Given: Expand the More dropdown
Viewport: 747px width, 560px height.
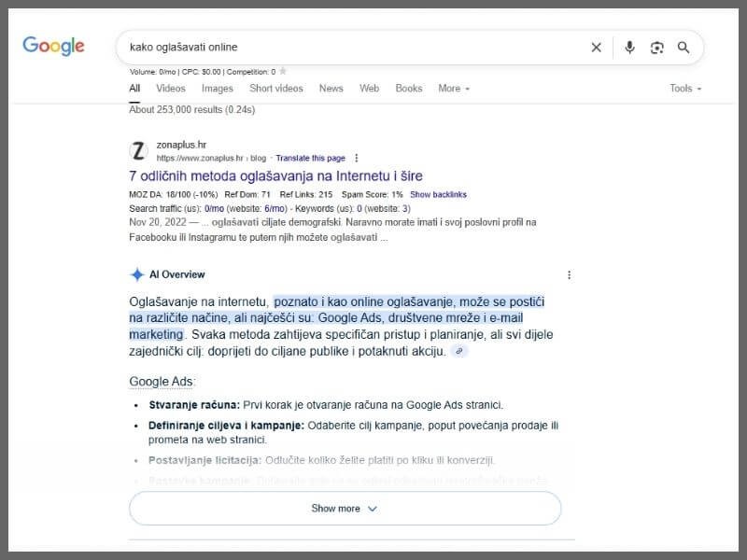Looking at the screenshot, I should 454,89.
